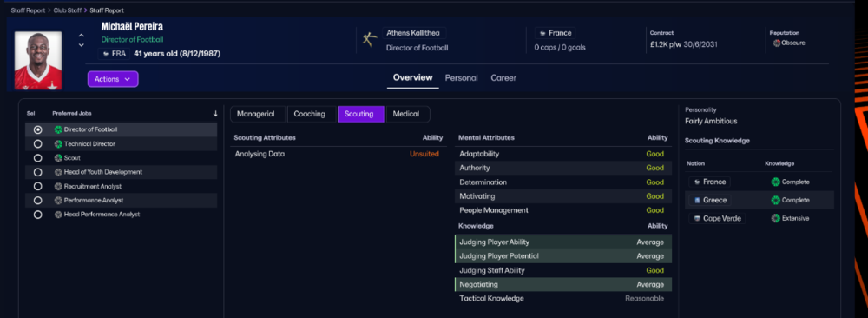This screenshot has height=318, width=868.
Task: Open the France nationality link in the header
Action: [x=555, y=33]
